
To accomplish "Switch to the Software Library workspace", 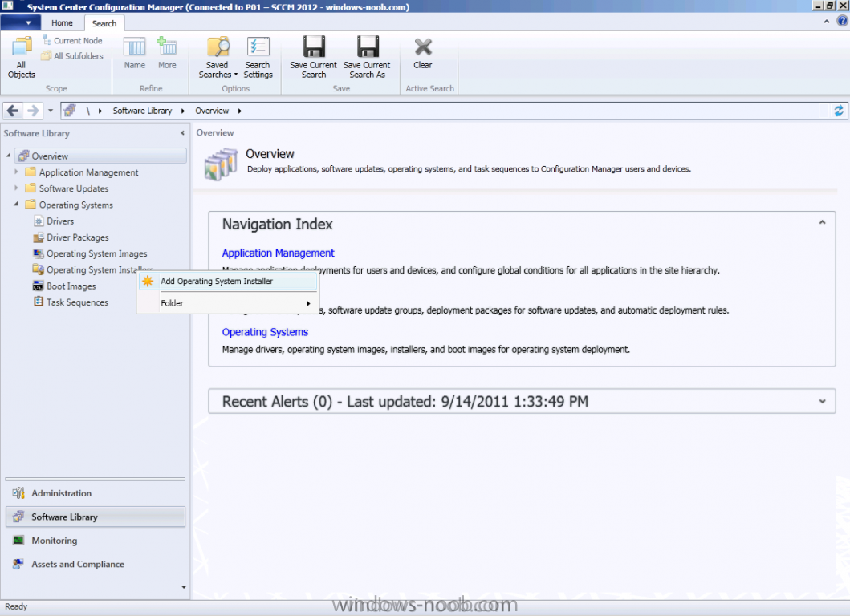I will pos(95,517).
